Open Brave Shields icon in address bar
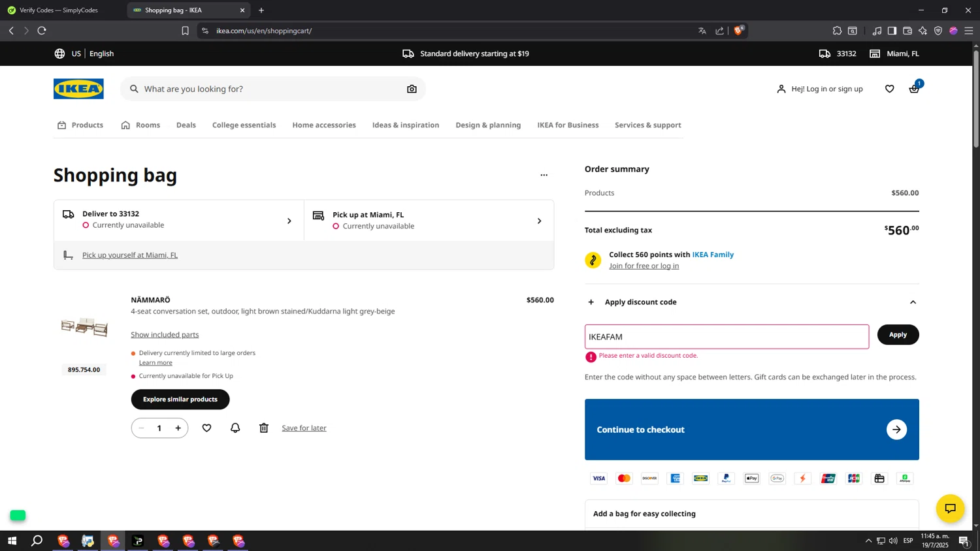 click(739, 31)
